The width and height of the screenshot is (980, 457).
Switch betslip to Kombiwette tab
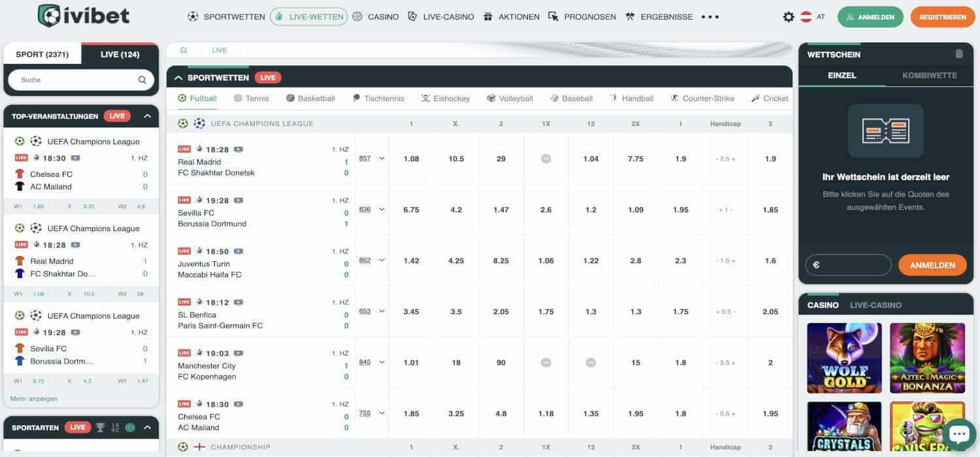click(x=929, y=76)
